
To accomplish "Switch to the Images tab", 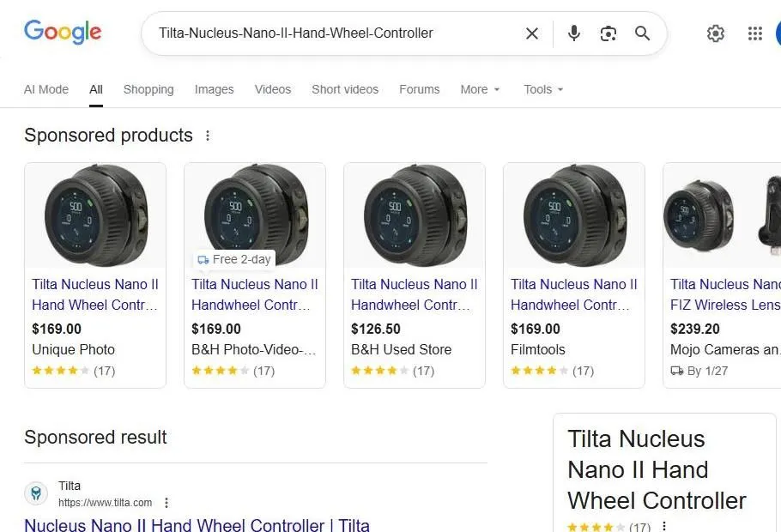I will [214, 89].
